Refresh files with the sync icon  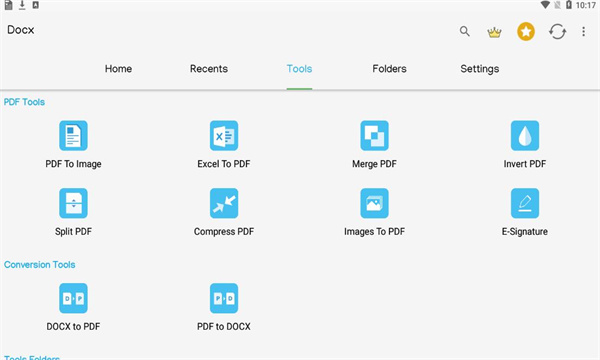coord(557,31)
